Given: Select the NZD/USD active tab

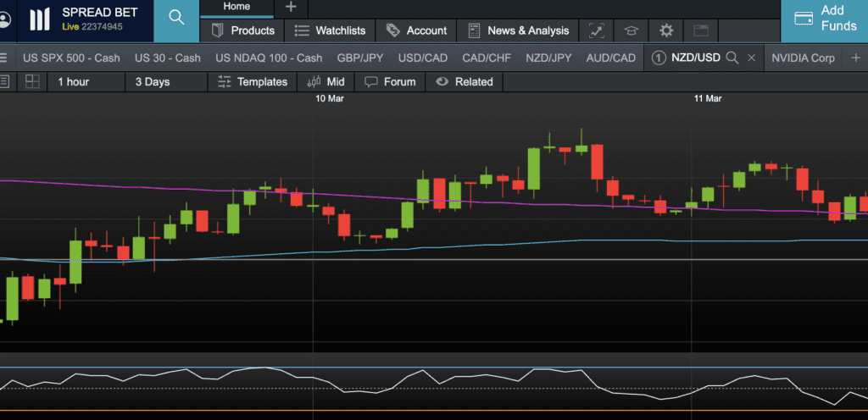Looking at the screenshot, I should (x=696, y=58).
